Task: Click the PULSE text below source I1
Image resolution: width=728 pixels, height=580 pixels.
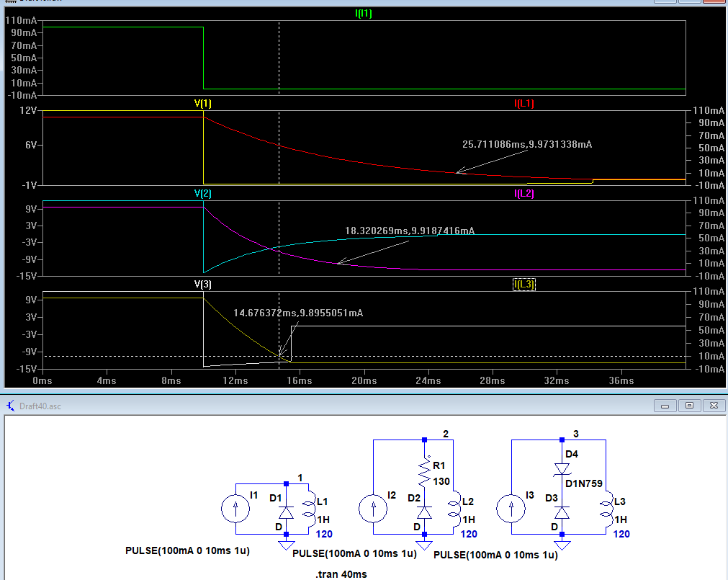Action: (x=187, y=550)
